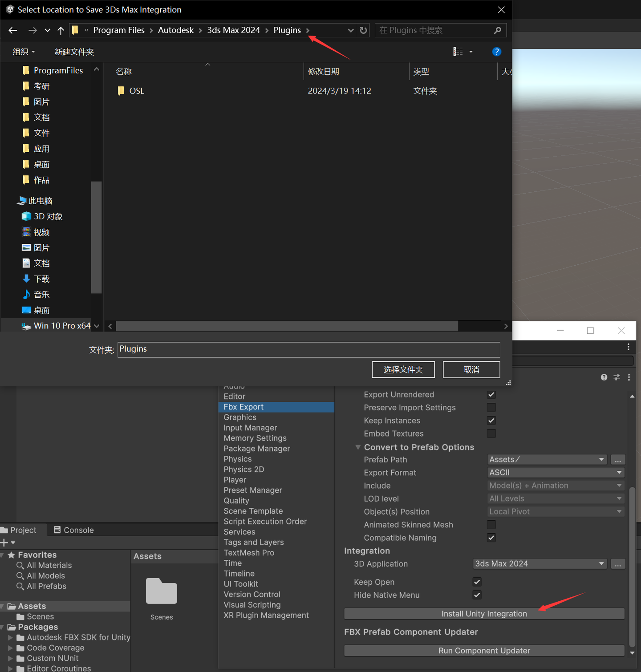Open the 3D Application dropdown showing 3ds Max 2024
Screen dimensions: 641x672
coord(540,563)
